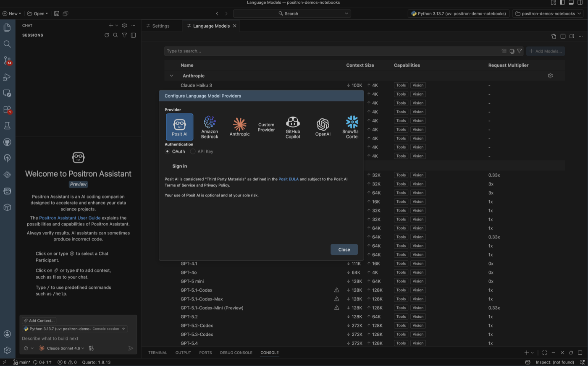Image resolution: width=588 pixels, height=366 pixels.
Task: Open the Testing flask view
Action: point(7,126)
